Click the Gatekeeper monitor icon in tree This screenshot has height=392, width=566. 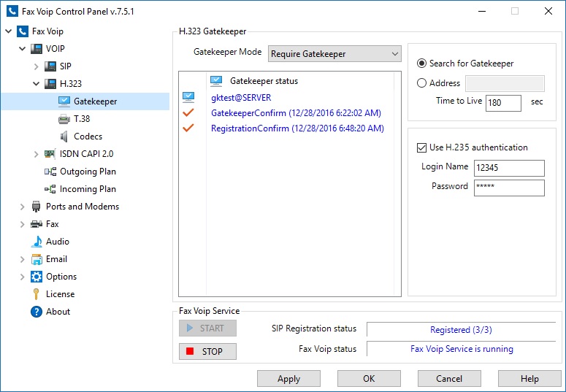click(x=64, y=101)
